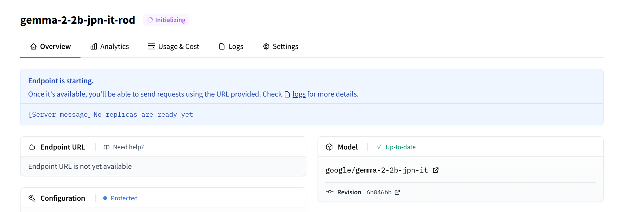Open the Analytics tab

tap(110, 47)
